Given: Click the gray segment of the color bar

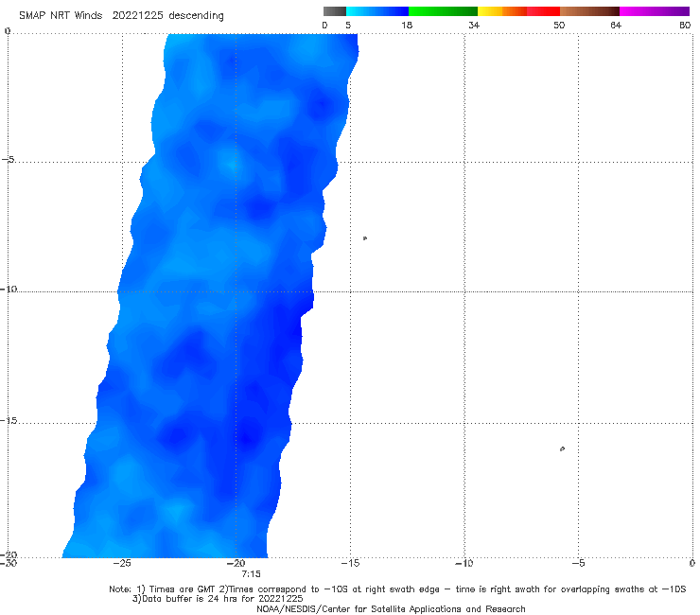Looking at the screenshot, I should point(335,11).
